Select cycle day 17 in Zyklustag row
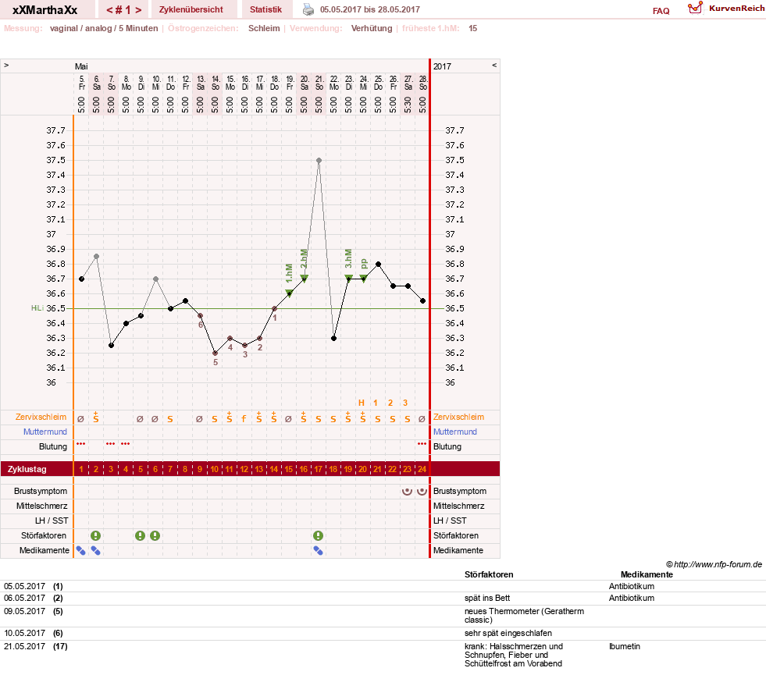Screen dimensions: 766x700 click(x=318, y=469)
